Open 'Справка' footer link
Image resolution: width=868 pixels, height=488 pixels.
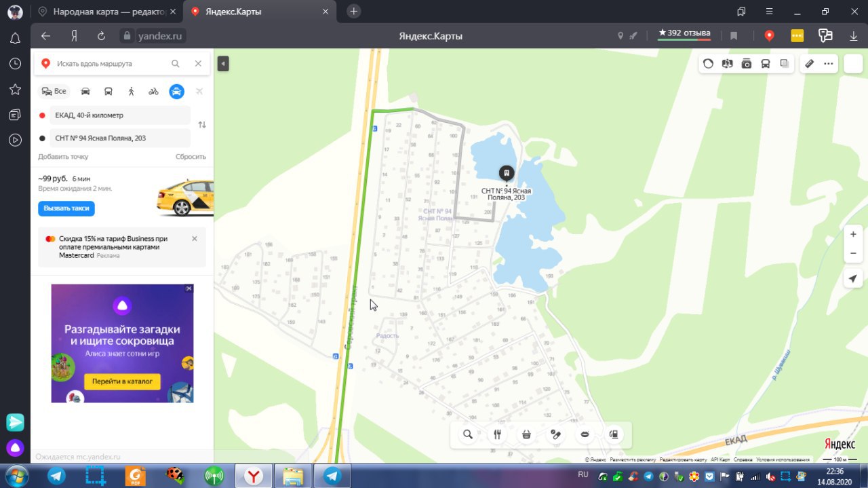tap(743, 459)
